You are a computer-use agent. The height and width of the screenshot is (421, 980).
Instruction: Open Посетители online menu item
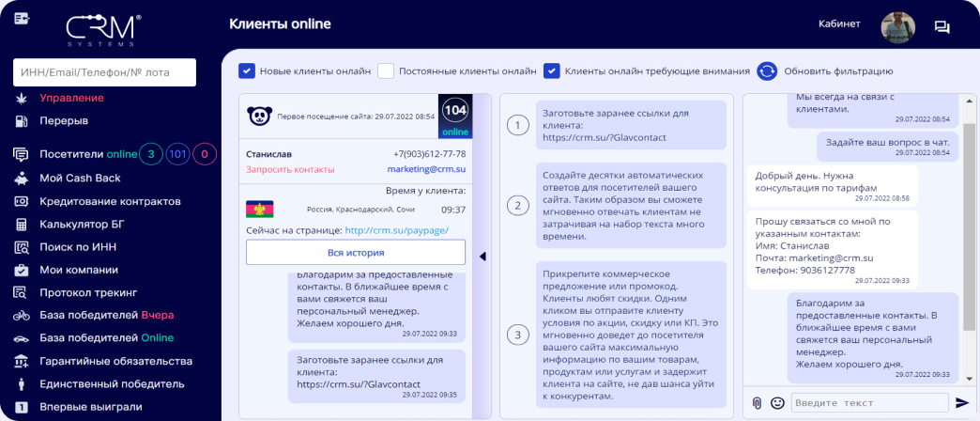(88, 154)
